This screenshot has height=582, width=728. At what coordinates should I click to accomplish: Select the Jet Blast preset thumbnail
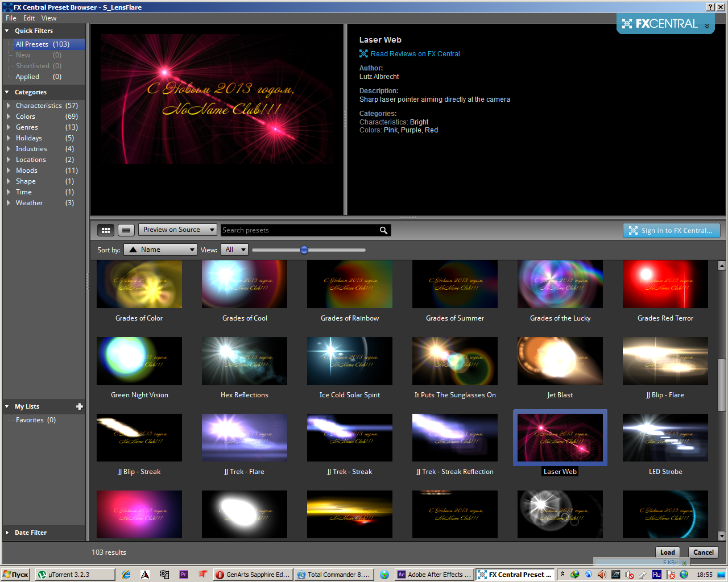tap(560, 361)
